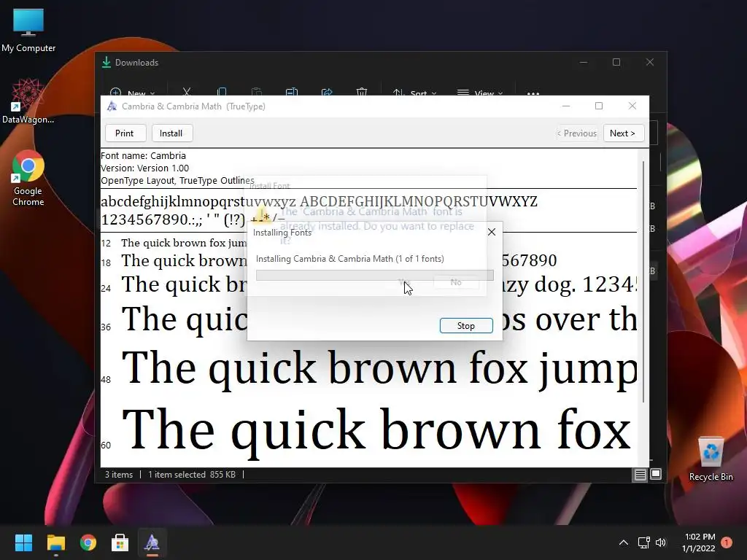Open the network tray icon
Screen dimensions: 747x560
pos(644,542)
